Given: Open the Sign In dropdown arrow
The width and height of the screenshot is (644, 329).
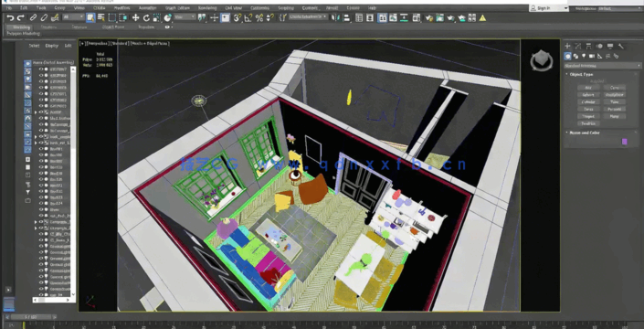Looking at the screenshot, I should point(565,8).
